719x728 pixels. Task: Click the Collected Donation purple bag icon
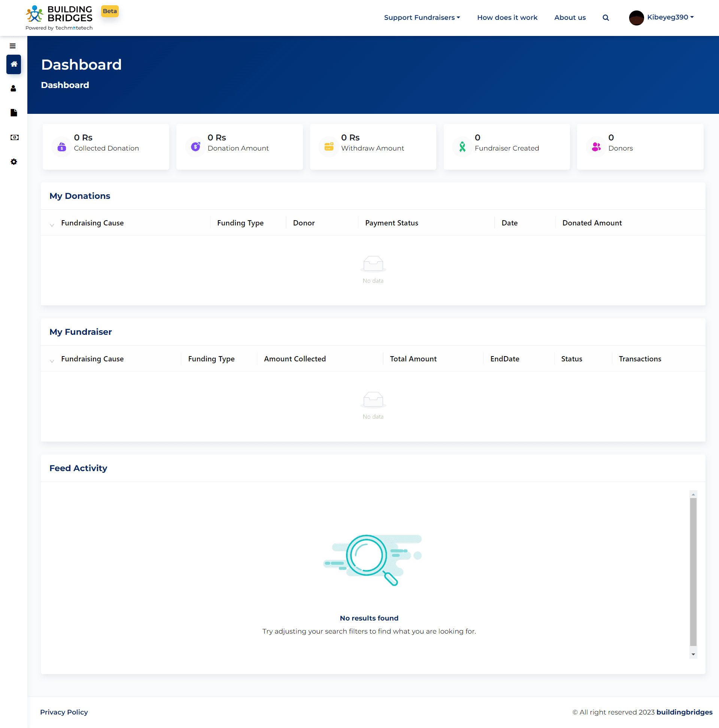coord(62,146)
